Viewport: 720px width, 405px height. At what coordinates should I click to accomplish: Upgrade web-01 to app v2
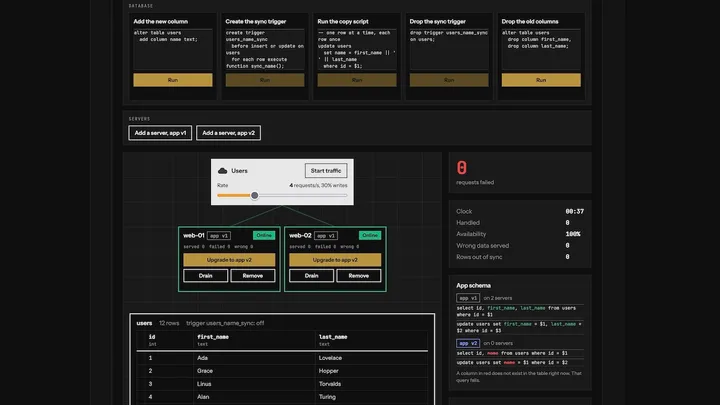pos(229,260)
